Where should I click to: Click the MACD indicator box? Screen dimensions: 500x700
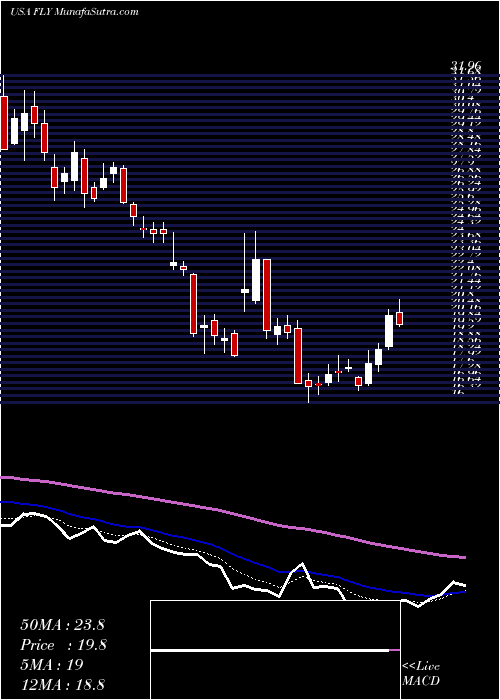(275, 650)
